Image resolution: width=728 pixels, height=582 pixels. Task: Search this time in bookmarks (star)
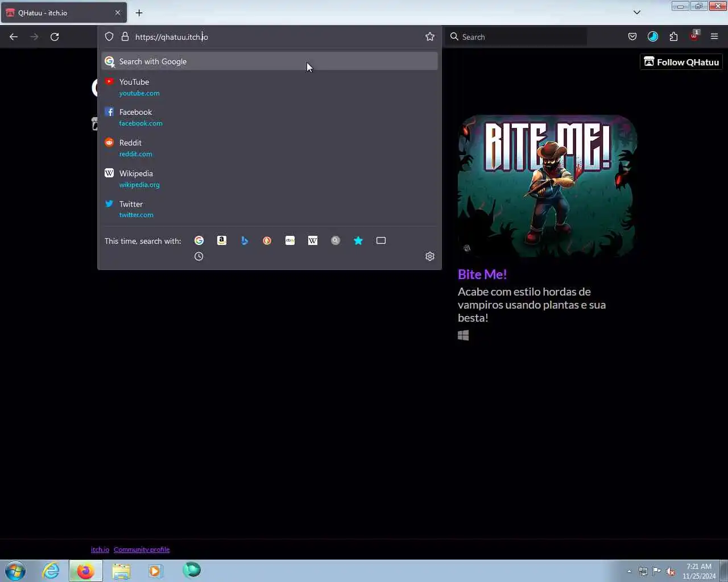pyautogui.click(x=358, y=240)
